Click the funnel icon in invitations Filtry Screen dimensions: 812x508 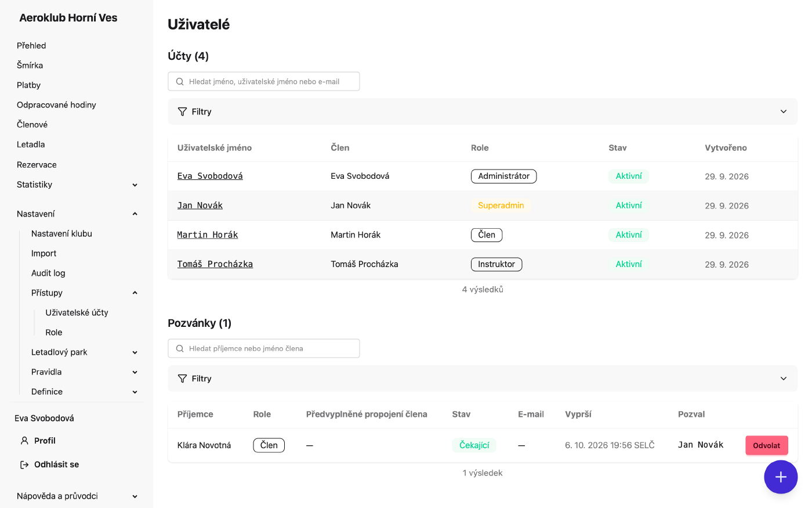coord(182,379)
